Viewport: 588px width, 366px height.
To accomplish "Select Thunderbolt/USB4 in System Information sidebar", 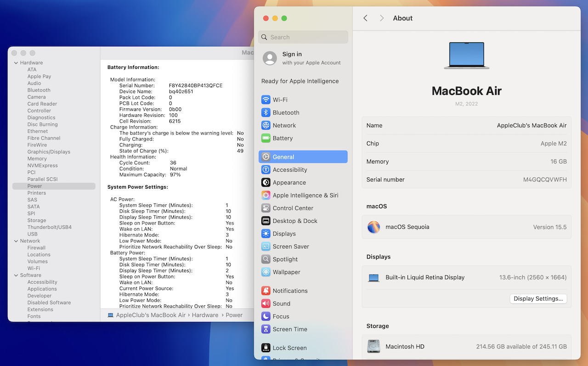I will coord(49,227).
